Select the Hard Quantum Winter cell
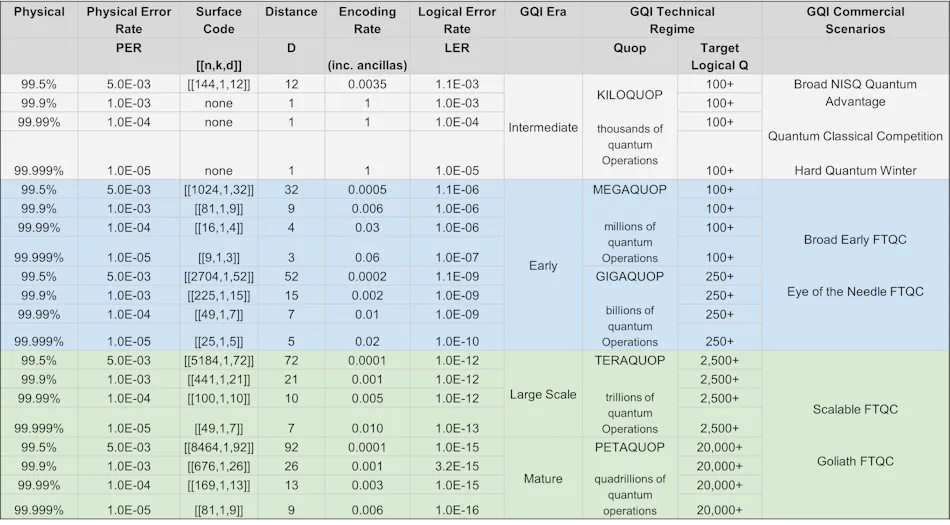This screenshot has height=525, width=950. (x=855, y=171)
